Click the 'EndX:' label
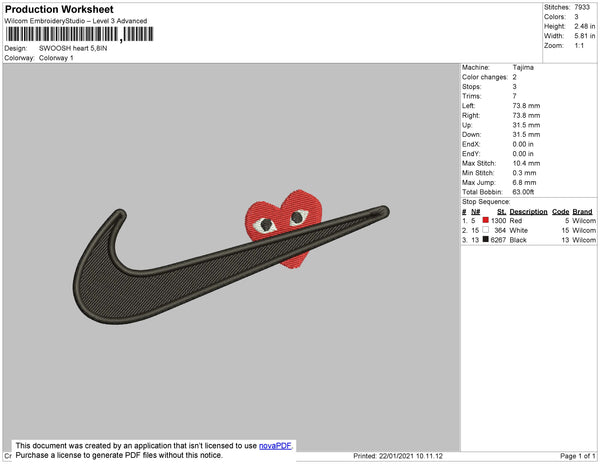The image size is (600, 464). coord(471,144)
